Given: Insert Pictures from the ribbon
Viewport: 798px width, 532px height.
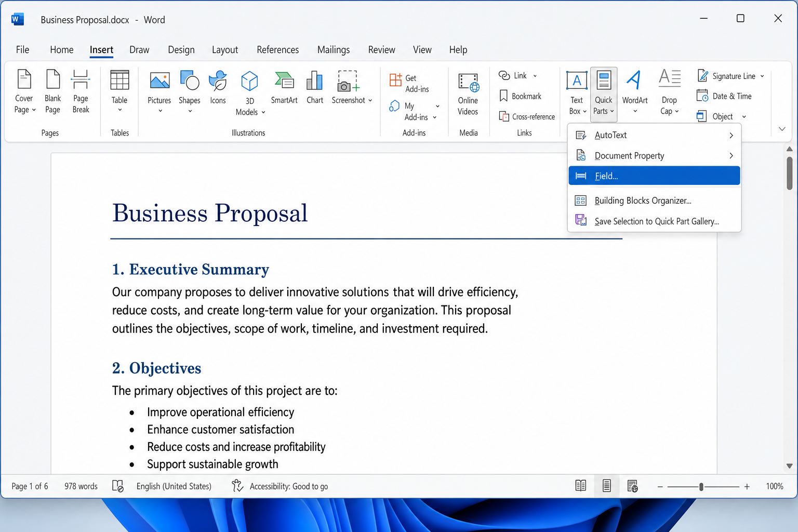Looking at the screenshot, I should [159, 91].
